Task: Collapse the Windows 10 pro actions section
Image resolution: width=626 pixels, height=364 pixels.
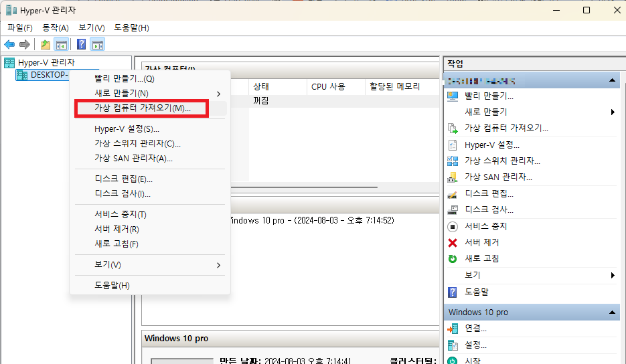Action: 612,312
